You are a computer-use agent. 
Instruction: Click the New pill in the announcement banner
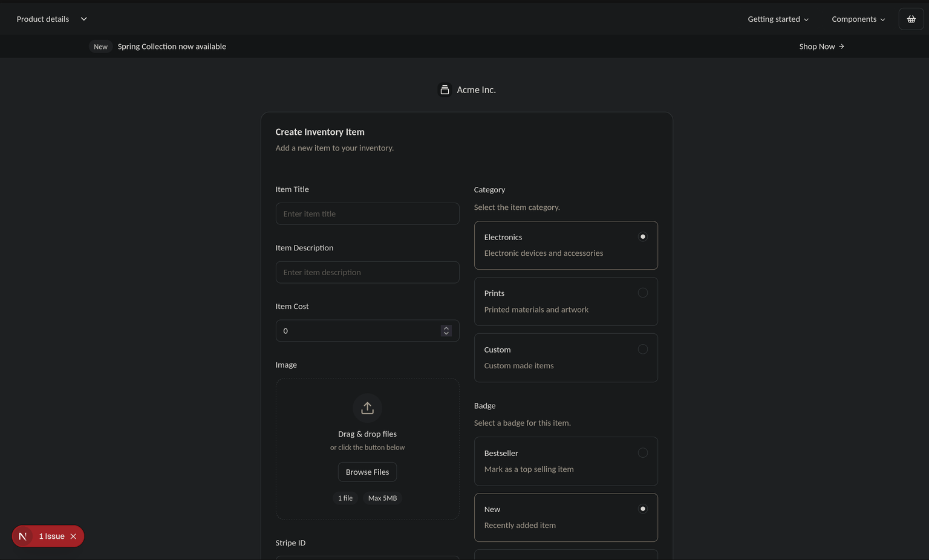click(100, 46)
